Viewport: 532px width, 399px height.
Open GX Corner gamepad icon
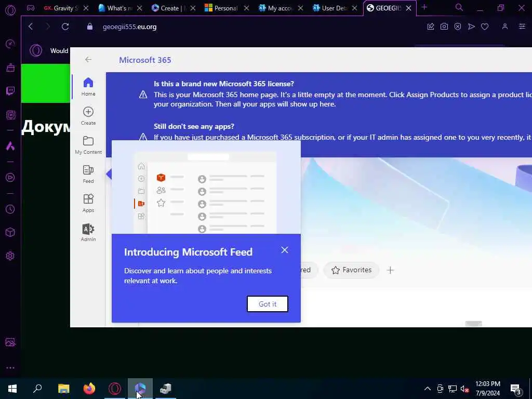click(31, 8)
